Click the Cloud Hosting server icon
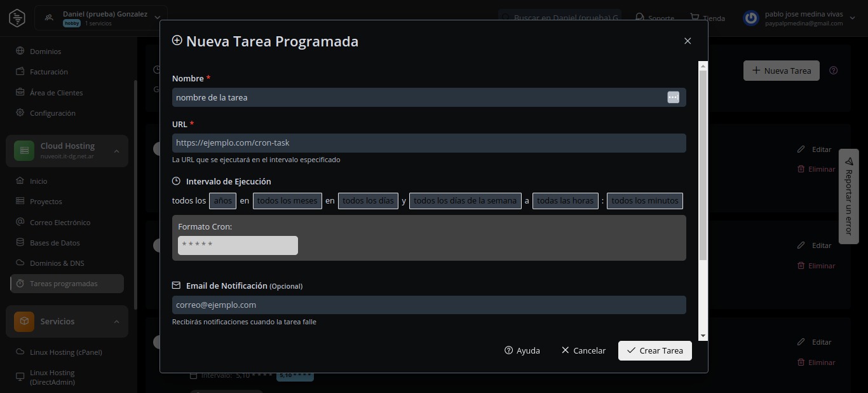The height and width of the screenshot is (393, 868). [24, 151]
